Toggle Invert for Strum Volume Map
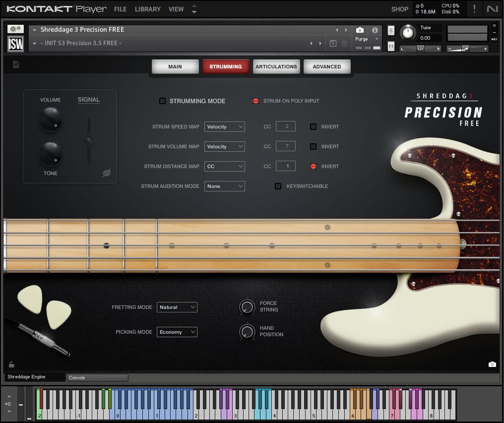This screenshot has width=504, height=423. coord(313,147)
